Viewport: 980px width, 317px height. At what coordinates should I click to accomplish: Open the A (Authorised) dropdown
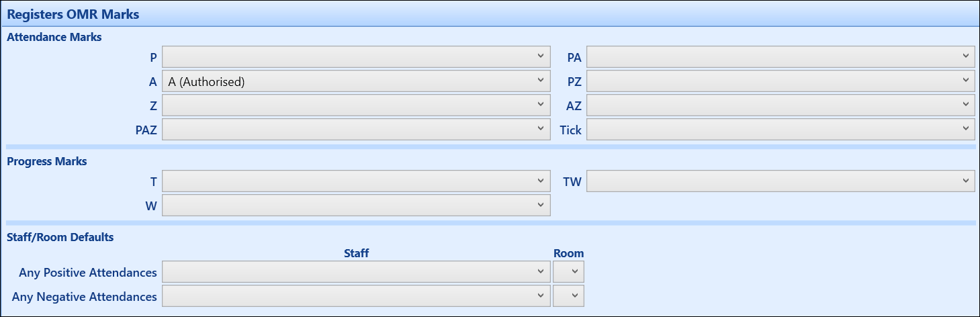[x=356, y=81]
